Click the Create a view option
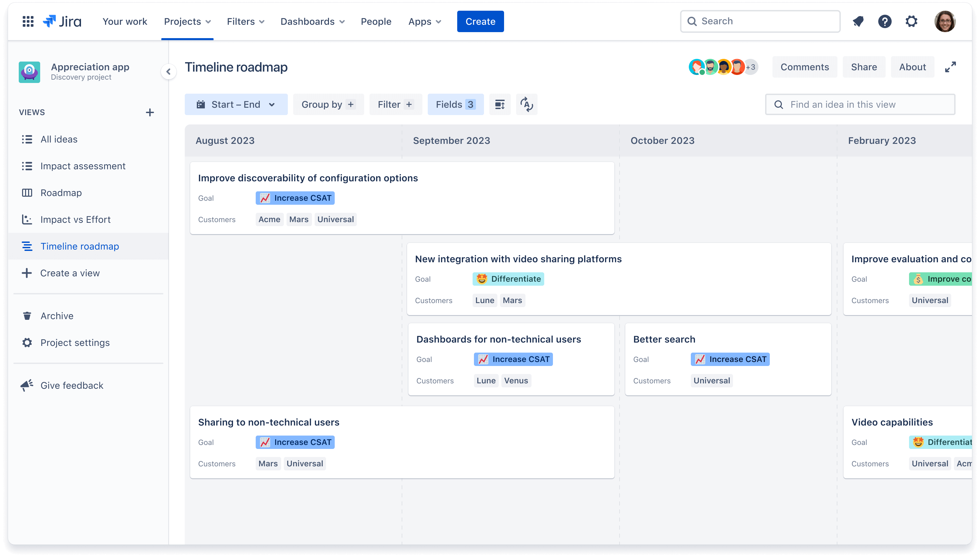The width and height of the screenshot is (980, 558). click(70, 273)
